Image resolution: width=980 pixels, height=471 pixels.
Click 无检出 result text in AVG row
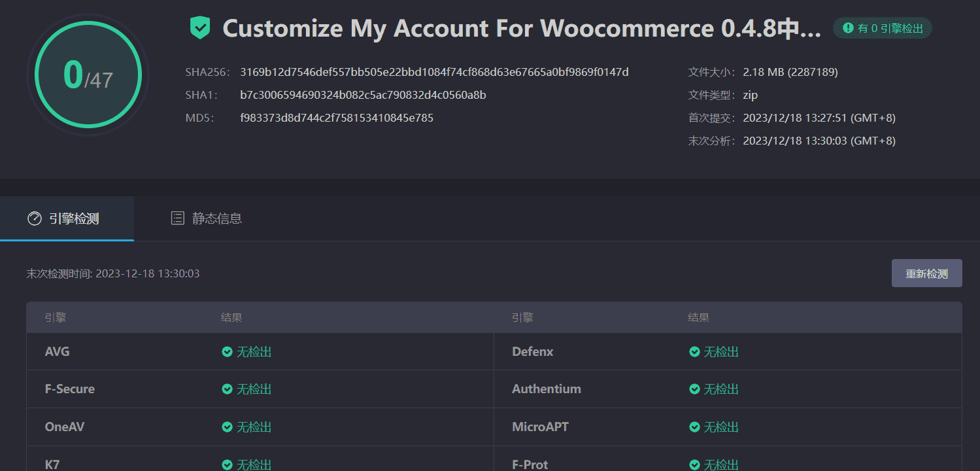(254, 352)
